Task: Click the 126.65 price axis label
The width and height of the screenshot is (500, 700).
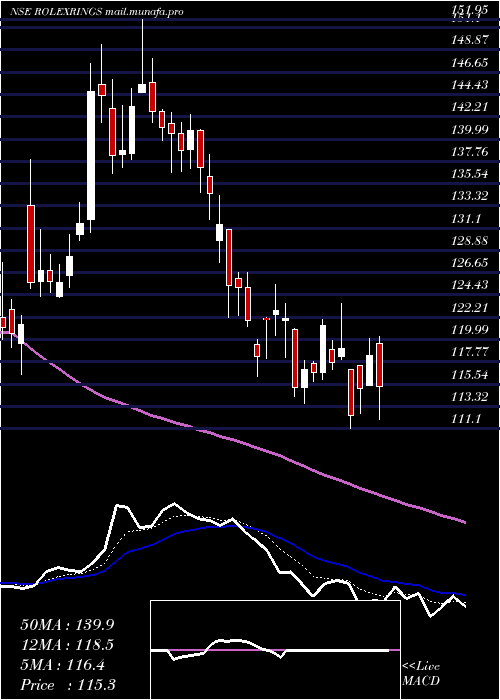Action: tap(468, 263)
